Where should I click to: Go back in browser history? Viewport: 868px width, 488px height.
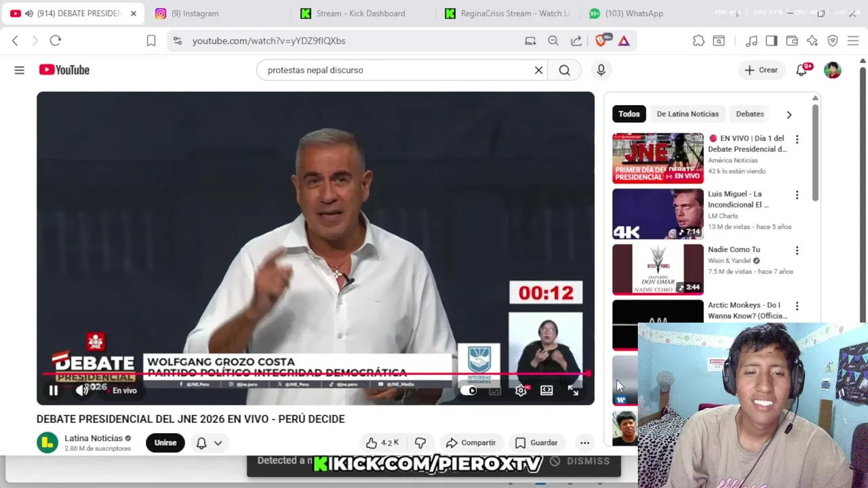(x=15, y=41)
